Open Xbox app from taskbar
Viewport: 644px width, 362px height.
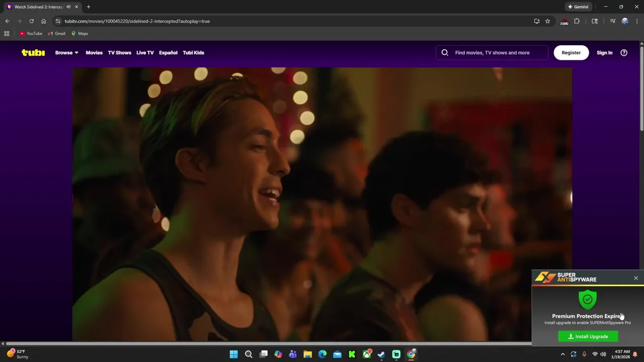pyautogui.click(x=367, y=354)
